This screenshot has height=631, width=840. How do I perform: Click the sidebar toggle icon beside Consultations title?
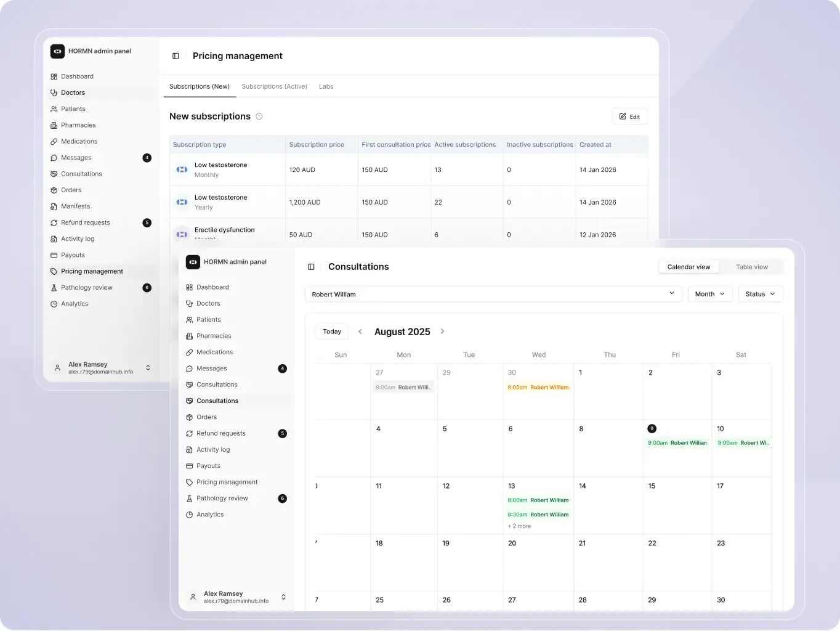[x=311, y=267]
